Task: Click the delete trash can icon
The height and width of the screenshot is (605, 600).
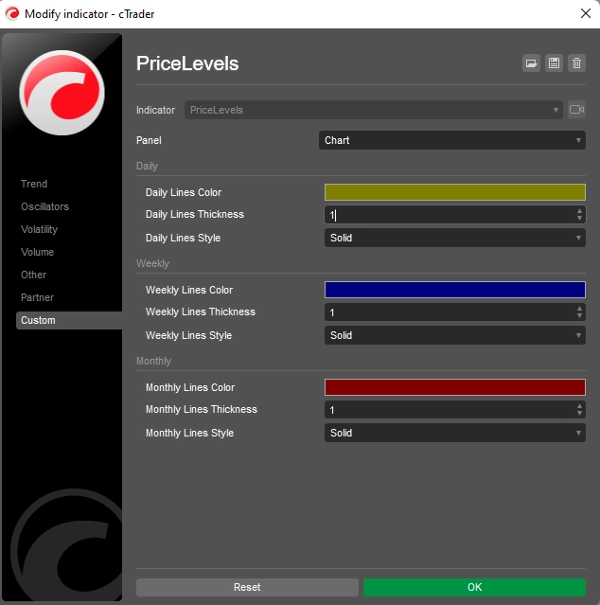Action: coord(576,63)
